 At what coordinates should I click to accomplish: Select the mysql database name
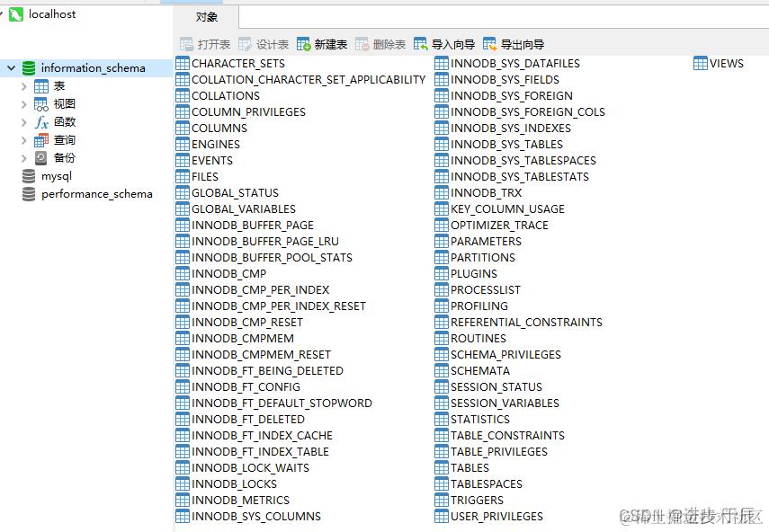[57, 176]
